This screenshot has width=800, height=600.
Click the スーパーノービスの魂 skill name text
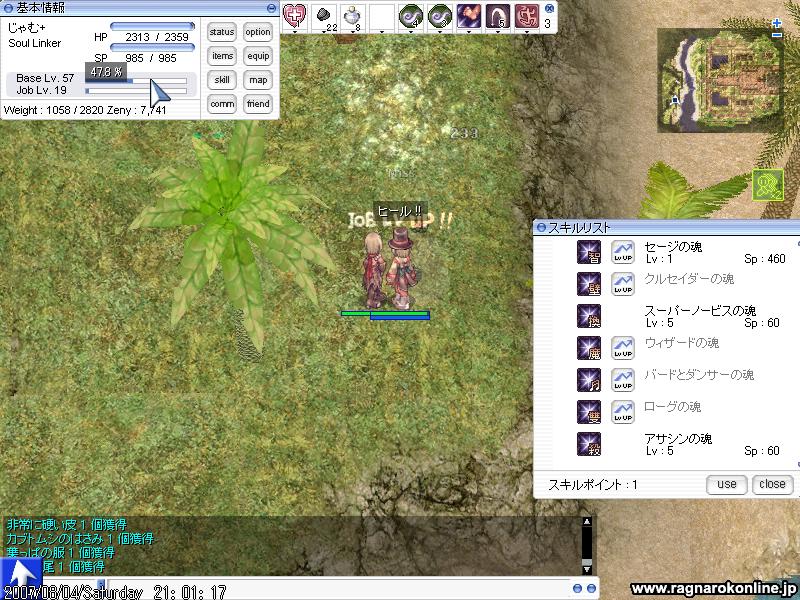700,311
